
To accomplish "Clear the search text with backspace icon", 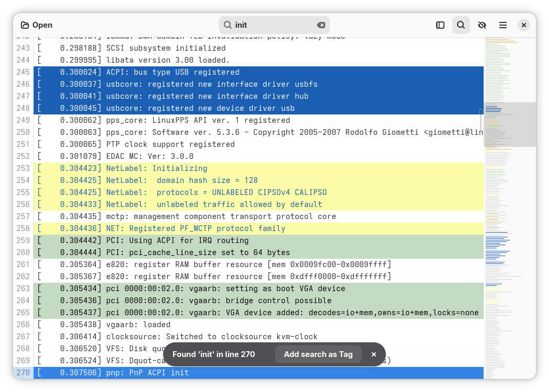I will (x=321, y=25).
